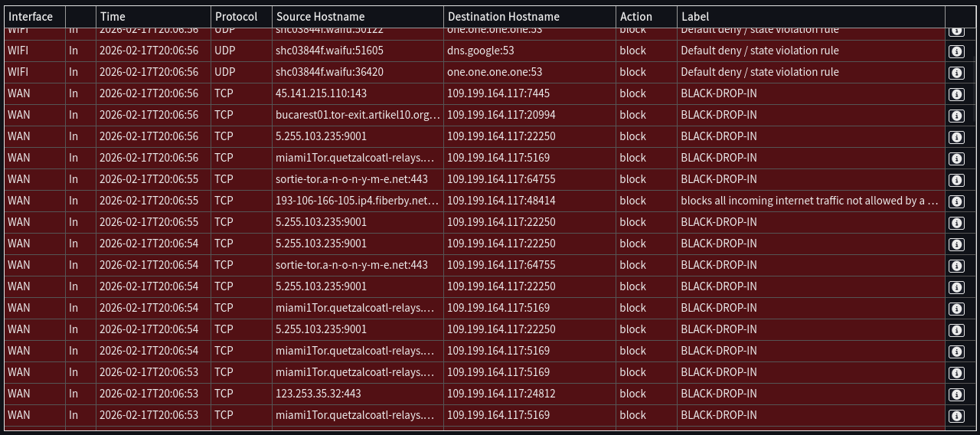Select the destination cell 109.199.164.117:24812
980x435 pixels.
coord(501,394)
